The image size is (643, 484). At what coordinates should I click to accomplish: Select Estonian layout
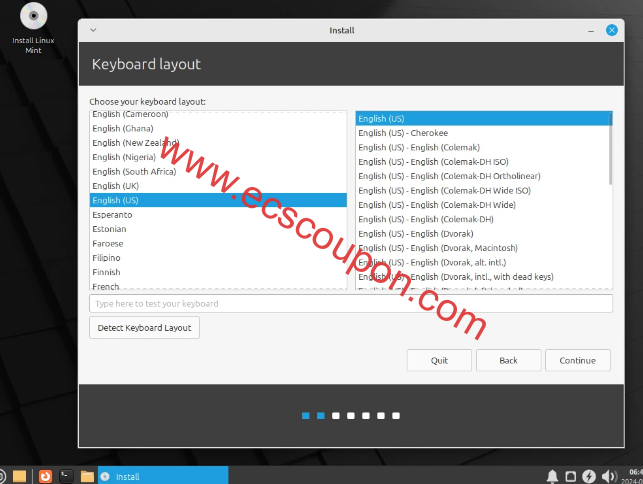pos(218,229)
